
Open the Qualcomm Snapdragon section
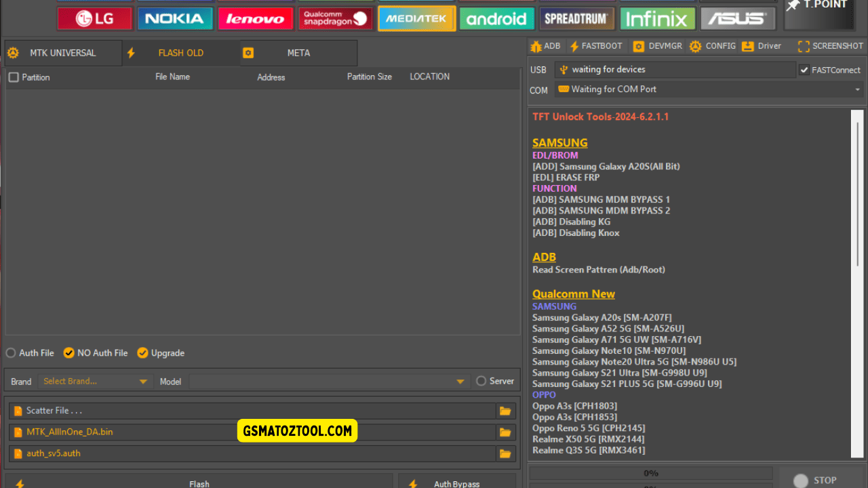tap(336, 18)
